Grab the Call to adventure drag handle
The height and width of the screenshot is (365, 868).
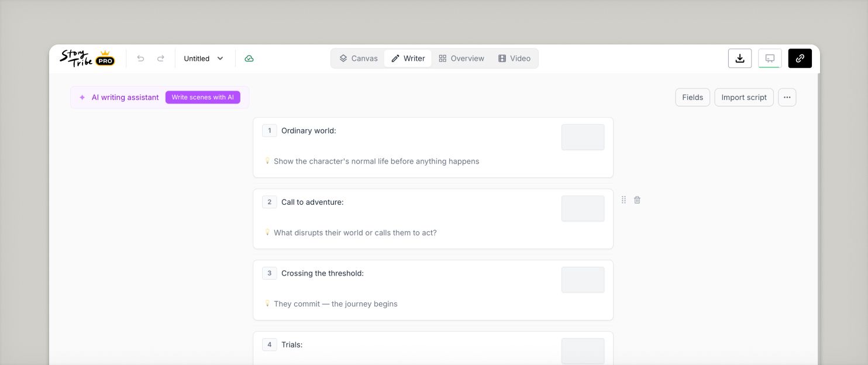point(624,199)
